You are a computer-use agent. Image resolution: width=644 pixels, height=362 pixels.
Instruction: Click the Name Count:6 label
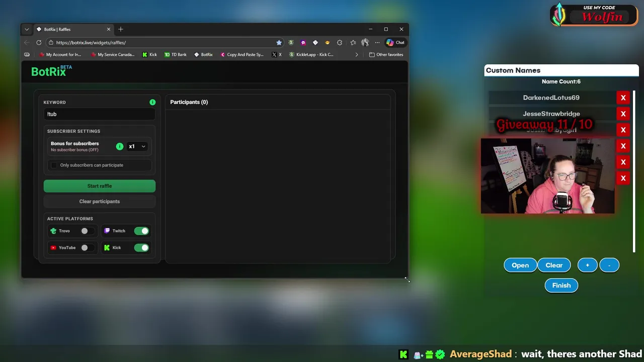click(x=561, y=81)
